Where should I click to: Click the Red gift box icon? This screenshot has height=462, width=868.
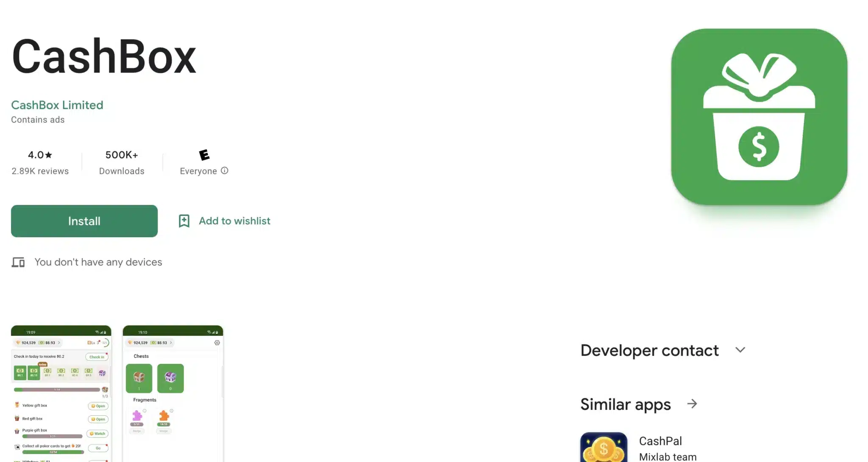pos(17,418)
